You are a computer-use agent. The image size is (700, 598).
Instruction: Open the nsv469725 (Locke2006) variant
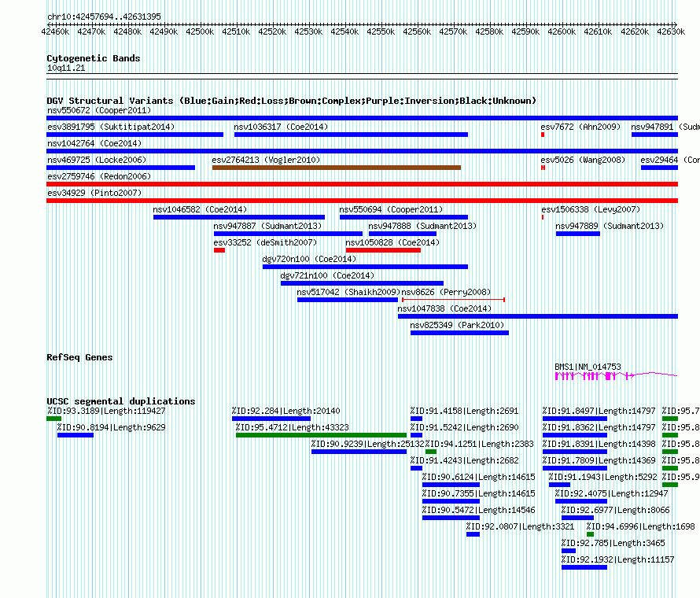click(120, 168)
